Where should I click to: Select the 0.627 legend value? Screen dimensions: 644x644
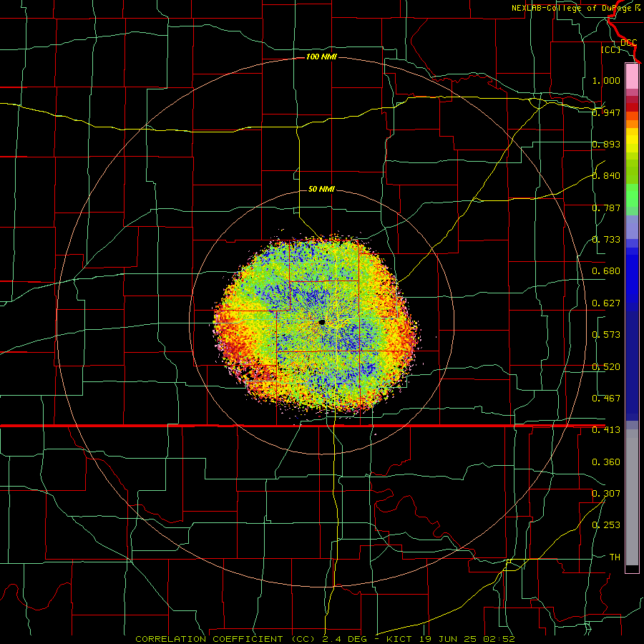pyautogui.click(x=606, y=303)
